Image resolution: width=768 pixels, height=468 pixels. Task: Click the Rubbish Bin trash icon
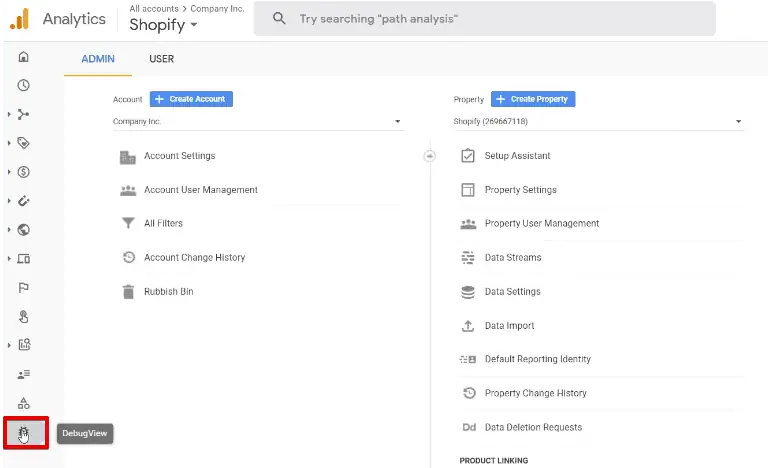[128, 292]
